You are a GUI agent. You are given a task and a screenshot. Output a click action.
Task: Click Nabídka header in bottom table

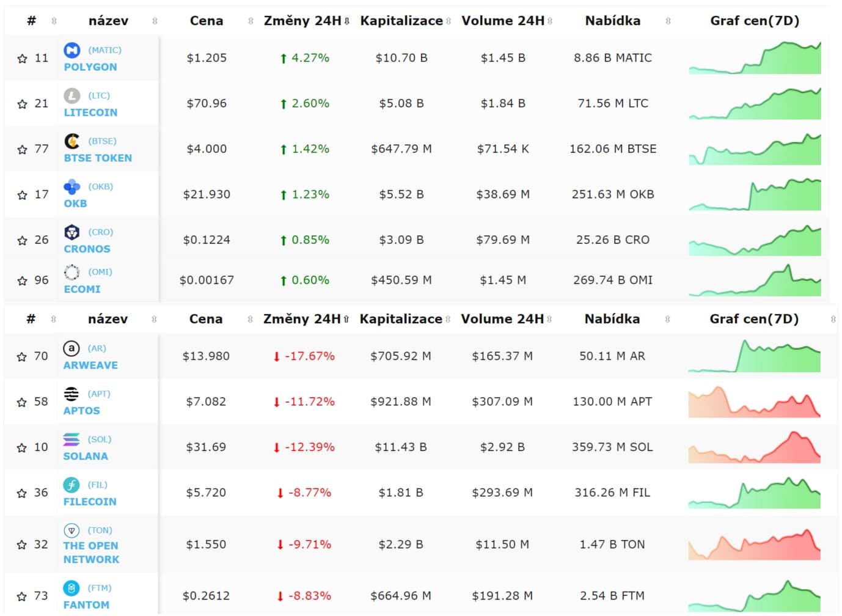(x=612, y=319)
